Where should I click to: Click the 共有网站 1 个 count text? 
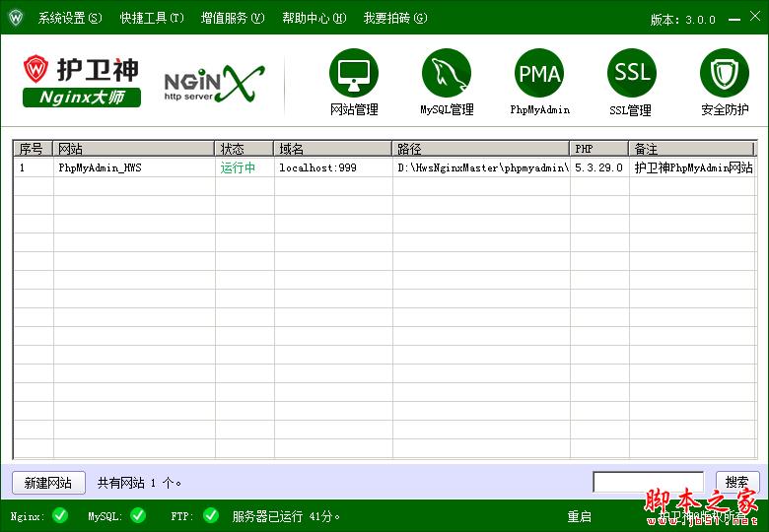point(140,483)
